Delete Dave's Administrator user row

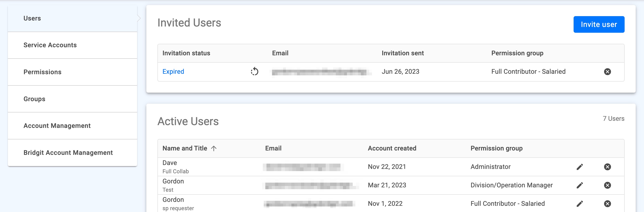pyautogui.click(x=607, y=167)
